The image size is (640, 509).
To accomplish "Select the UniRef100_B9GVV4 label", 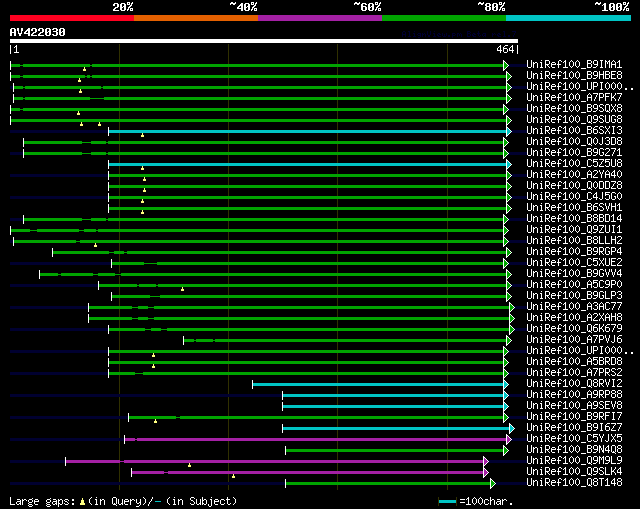I will 574,274.
